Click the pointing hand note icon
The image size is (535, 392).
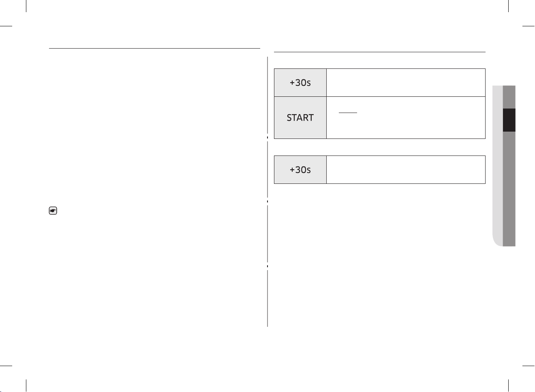pos(53,211)
